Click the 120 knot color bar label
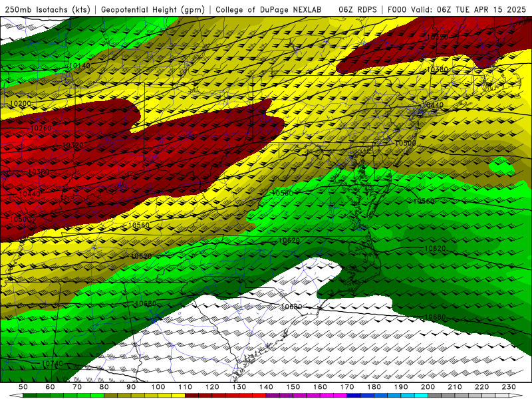 coord(212,387)
